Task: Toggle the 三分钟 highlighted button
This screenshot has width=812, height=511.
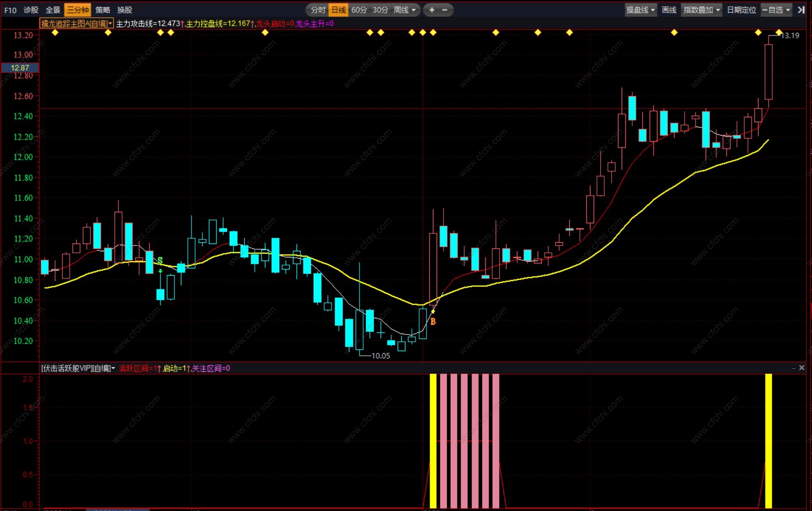Action: [78, 10]
